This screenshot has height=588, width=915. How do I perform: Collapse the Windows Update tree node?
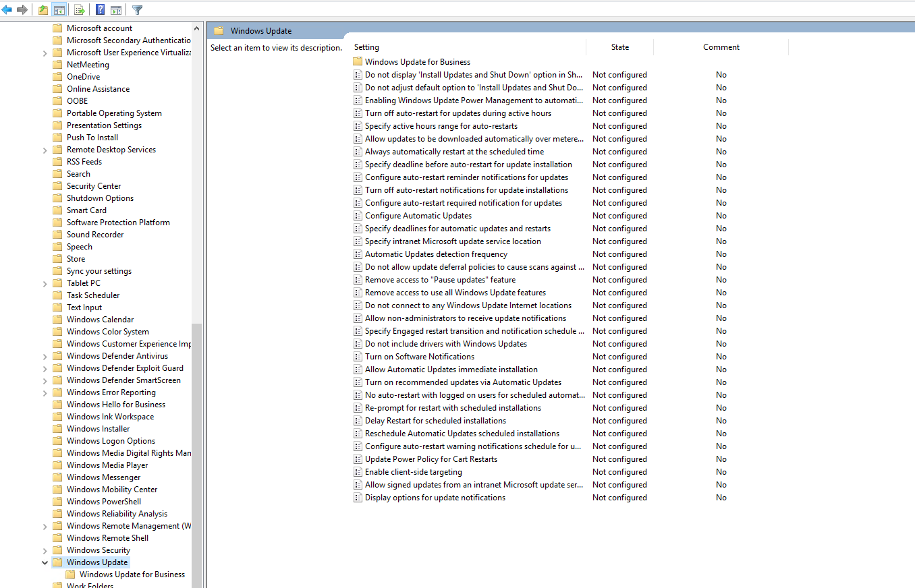point(45,562)
